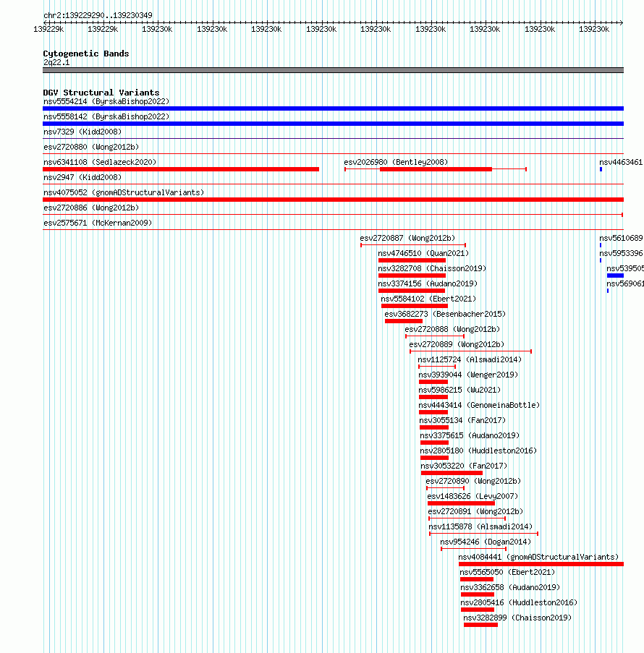
Task: Click the esv2720887 (Wong2012b) variant label
Action: click(407, 238)
